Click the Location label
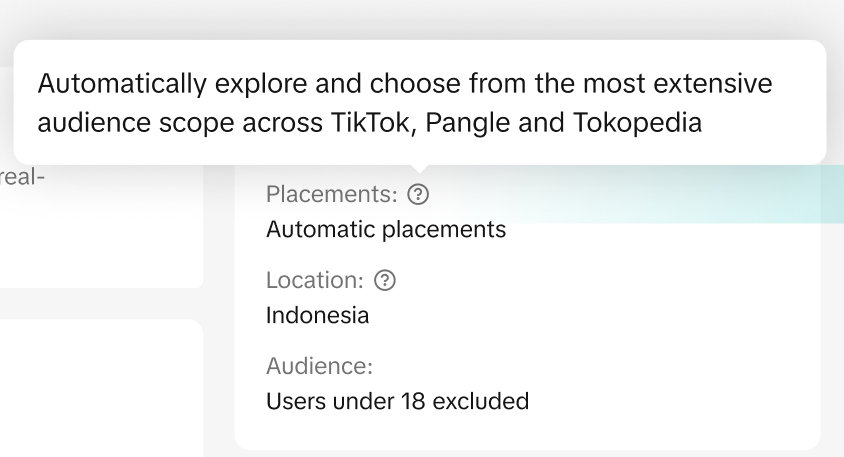Screen dimensions: 844x457 click(314, 281)
